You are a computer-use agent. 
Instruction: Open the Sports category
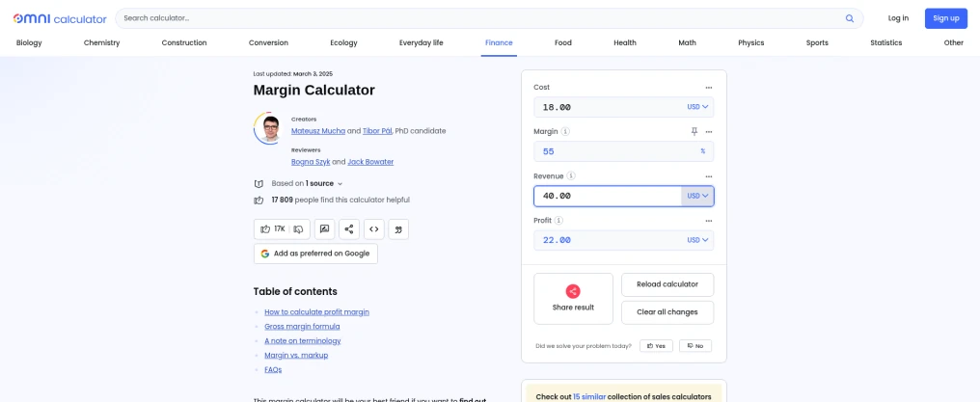pyautogui.click(x=817, y=43)
